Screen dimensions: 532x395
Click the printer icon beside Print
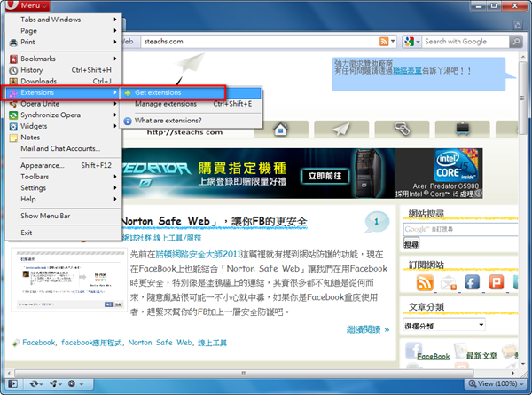click(13, 43)
